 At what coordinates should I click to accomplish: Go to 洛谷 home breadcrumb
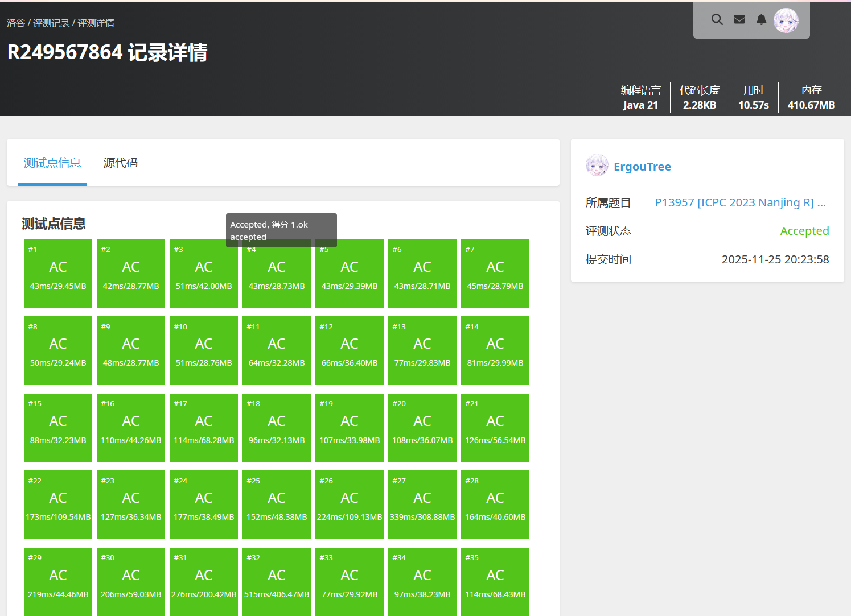pos(16,23)
